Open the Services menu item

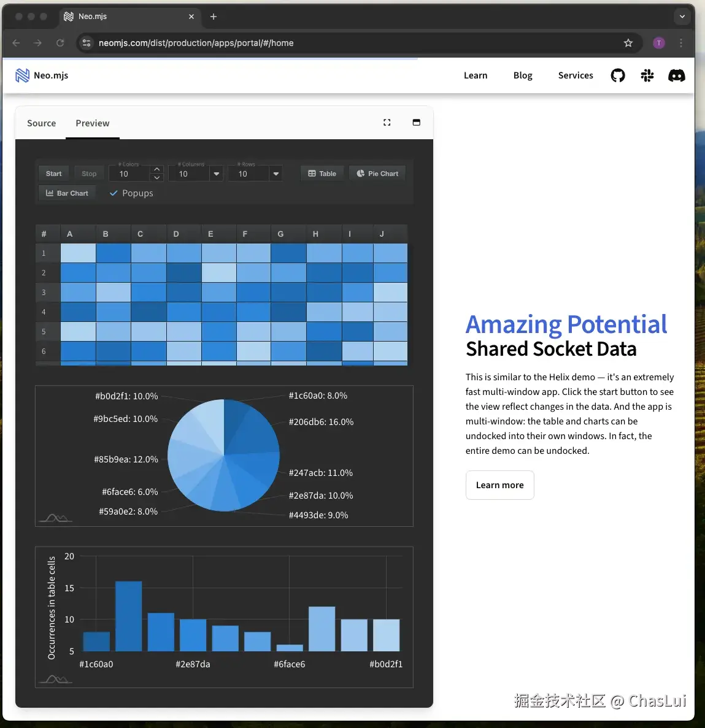[x=576, y=75]
